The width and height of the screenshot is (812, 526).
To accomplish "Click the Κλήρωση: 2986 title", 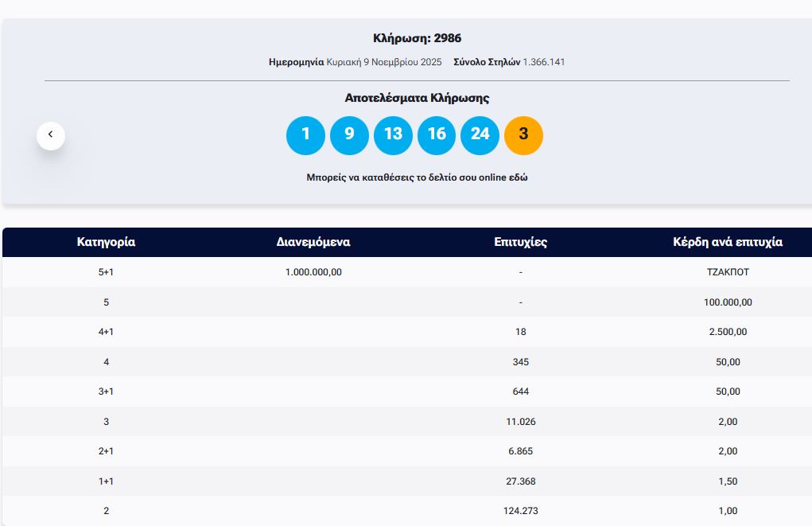I will tap(417, 38).
